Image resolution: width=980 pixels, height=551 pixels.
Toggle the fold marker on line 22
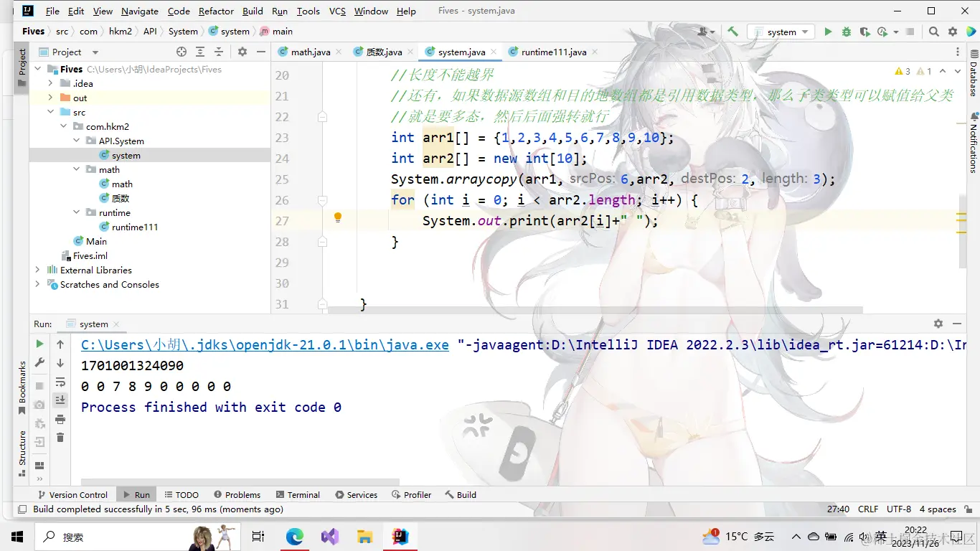(x=323, y=117)
